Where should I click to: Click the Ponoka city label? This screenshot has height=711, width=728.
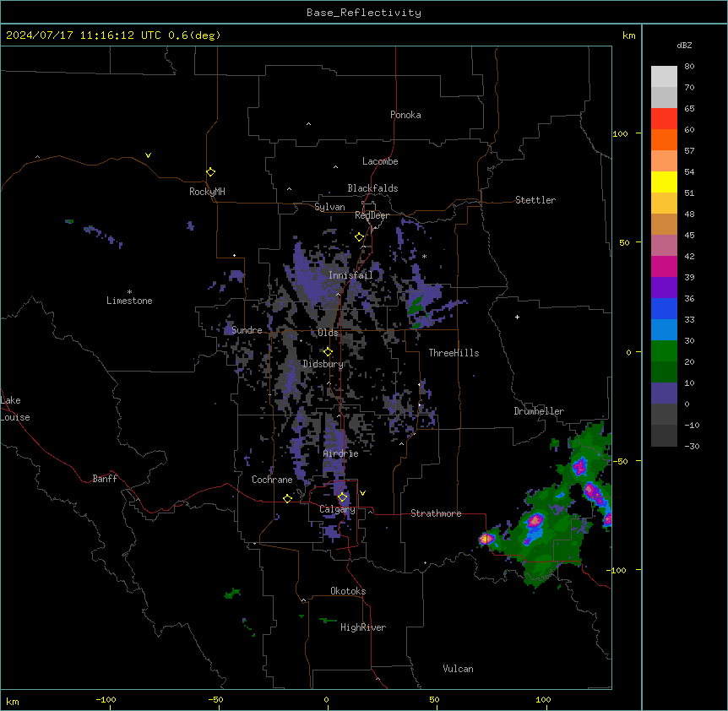(x=405, y=115)
